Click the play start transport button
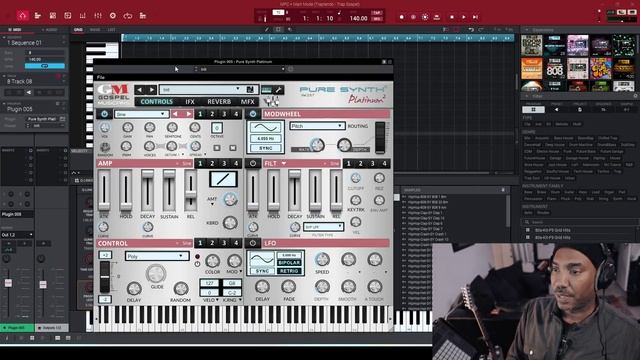This screenshot has height=360, width=640. click(475, 17)
